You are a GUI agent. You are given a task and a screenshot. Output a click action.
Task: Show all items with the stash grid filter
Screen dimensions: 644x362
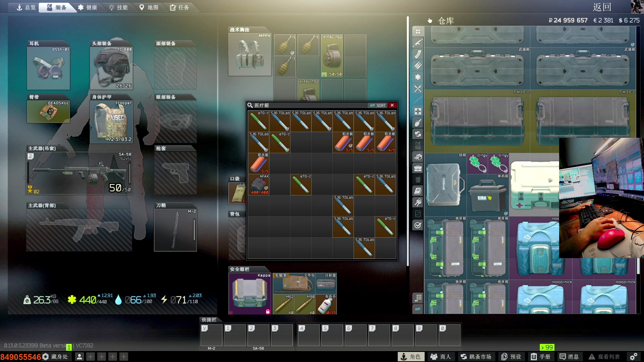click(418, 32)
